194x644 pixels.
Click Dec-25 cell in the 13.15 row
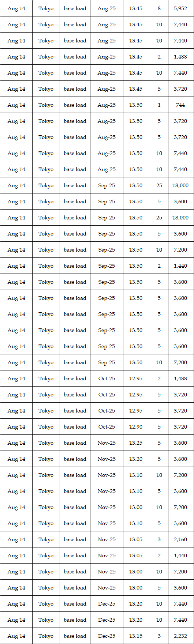[x=107, y=636]
